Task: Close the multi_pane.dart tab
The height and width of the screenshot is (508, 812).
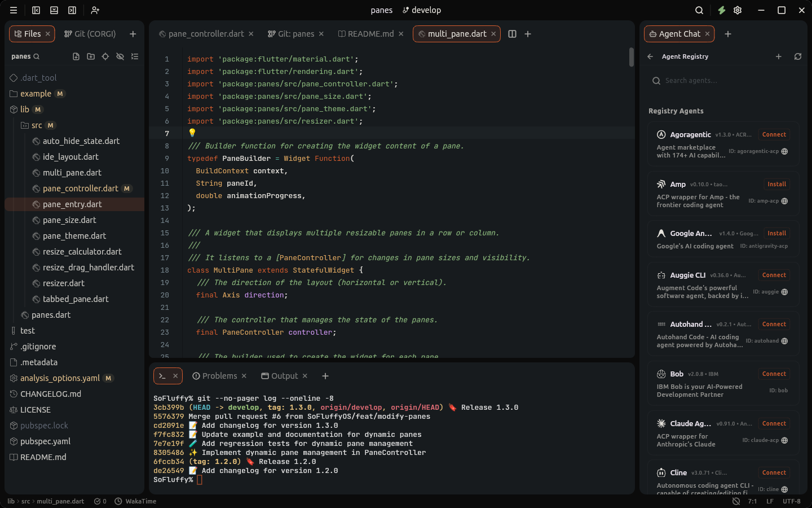Action: 493,34
